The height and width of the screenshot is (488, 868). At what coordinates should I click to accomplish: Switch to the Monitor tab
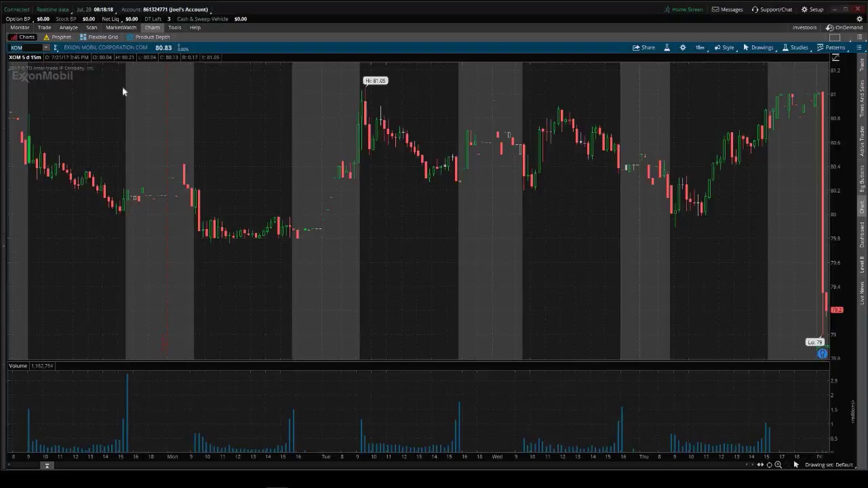click(x=20, y=28)
